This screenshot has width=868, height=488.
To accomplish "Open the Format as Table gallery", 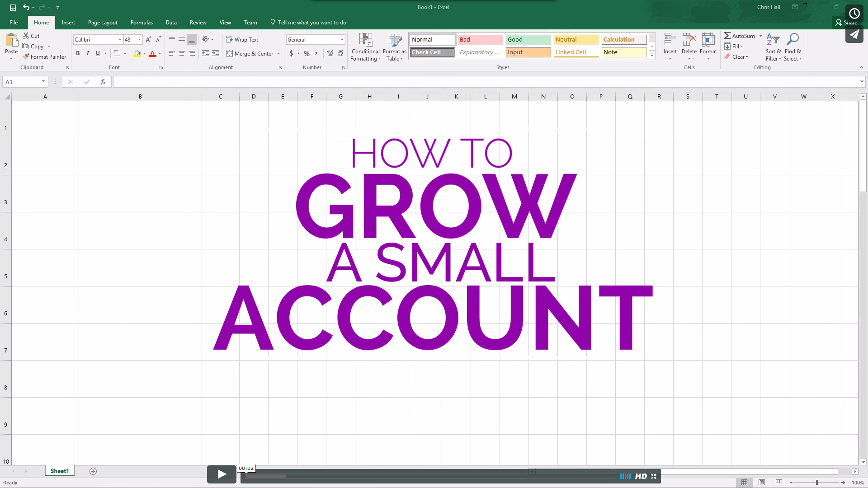I will [395, 47].
